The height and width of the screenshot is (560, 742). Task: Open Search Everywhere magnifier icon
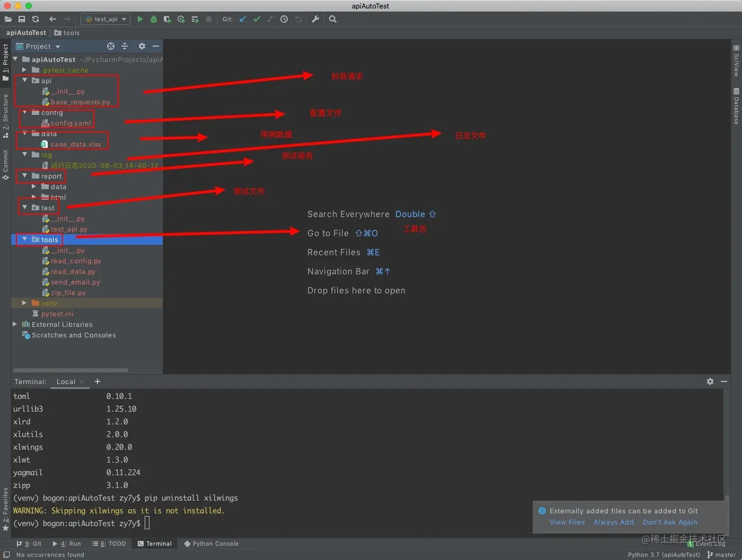click(333, 19)
